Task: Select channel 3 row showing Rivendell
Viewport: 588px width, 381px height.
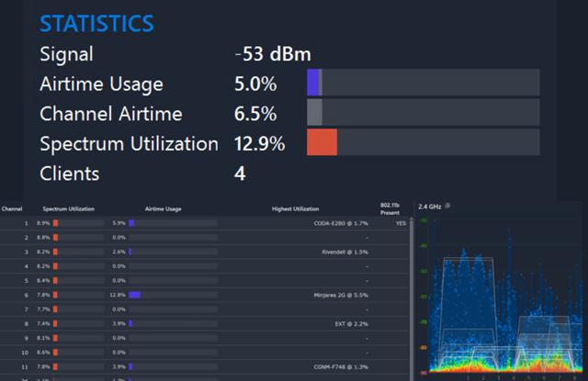Action: pos(204,252)
